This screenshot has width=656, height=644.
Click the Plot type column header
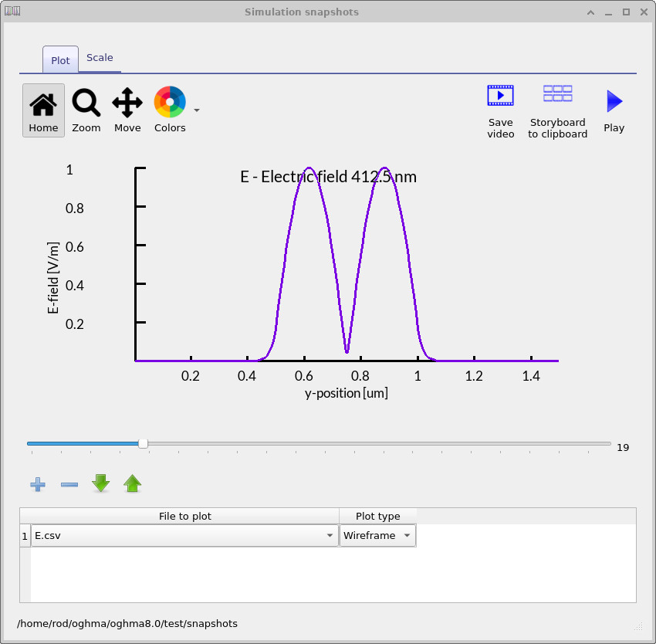pyautogui.click(x=377, y=516)
